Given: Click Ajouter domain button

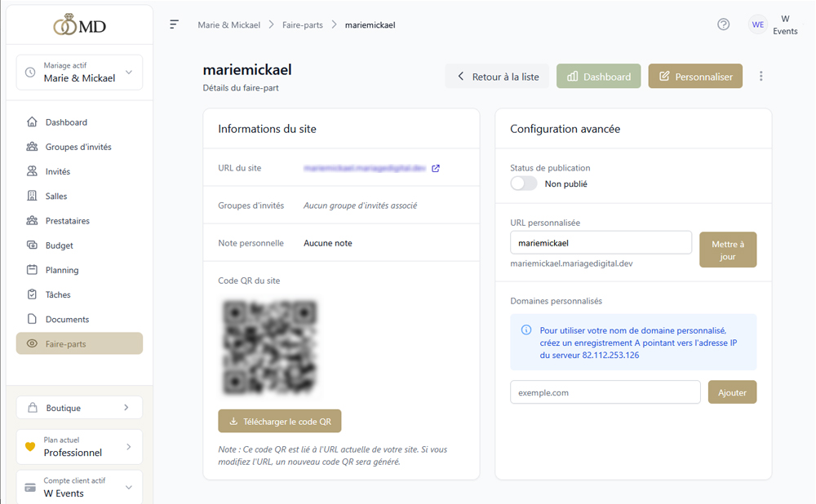Looking at the screenshot, I should [732, 392].
